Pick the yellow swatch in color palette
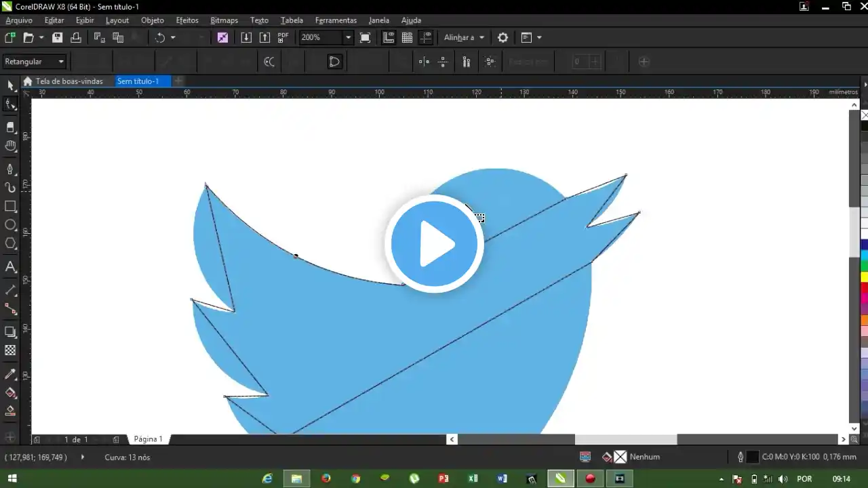 click(864, 277)
